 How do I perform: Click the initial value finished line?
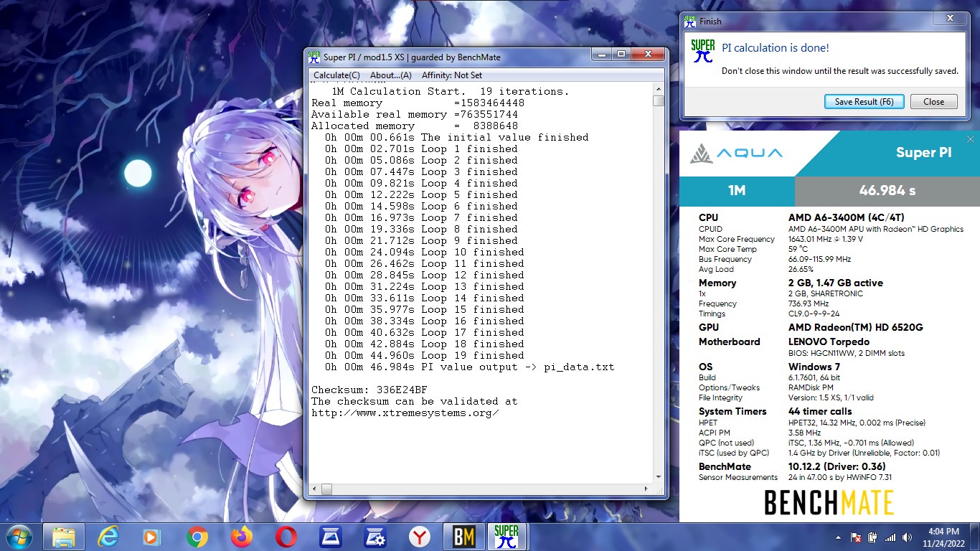tap(456, 137)
